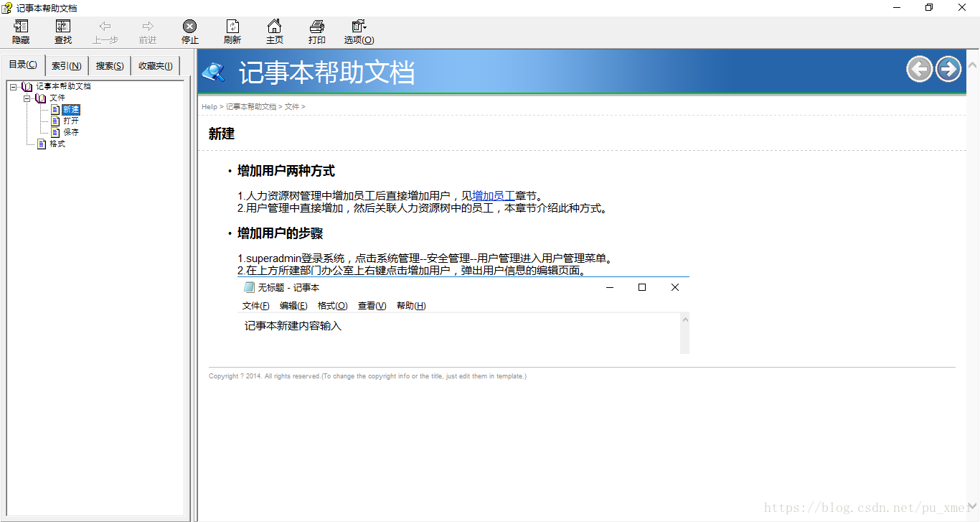
Task: Click the book icon beside 记事本帮助文档 tree root
Action: (x=27, y=86)
